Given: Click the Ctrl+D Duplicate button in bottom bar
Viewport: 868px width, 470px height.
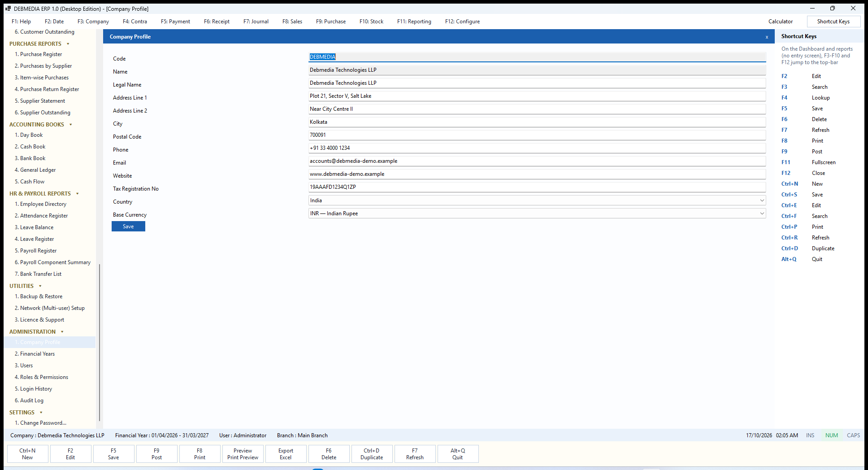Looking at the screenshot, I should pos(372,454).
